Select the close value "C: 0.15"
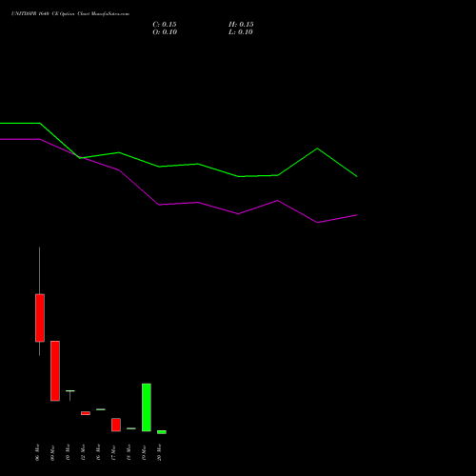The image size is (476, 476). [x=165, y=25]
